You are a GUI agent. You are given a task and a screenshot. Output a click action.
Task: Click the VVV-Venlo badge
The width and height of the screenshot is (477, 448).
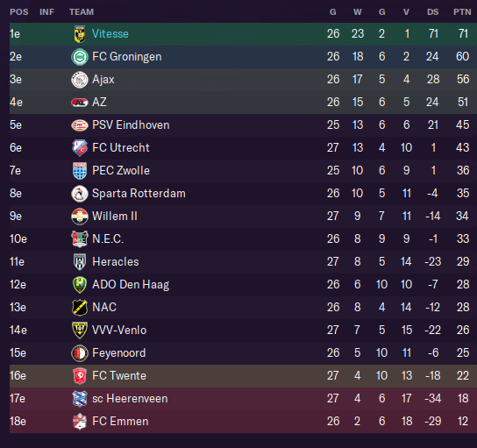[x=80, y=331]
